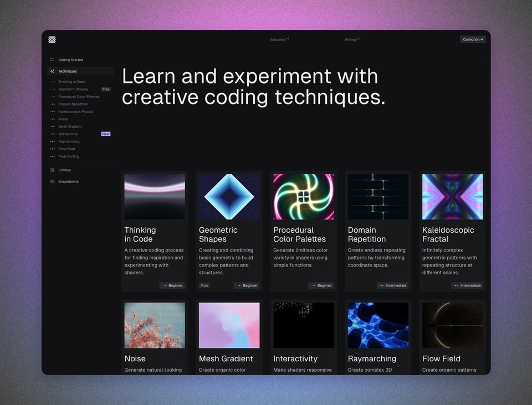Open the Sketches tab
532x405 pixels.
(279, 40)
